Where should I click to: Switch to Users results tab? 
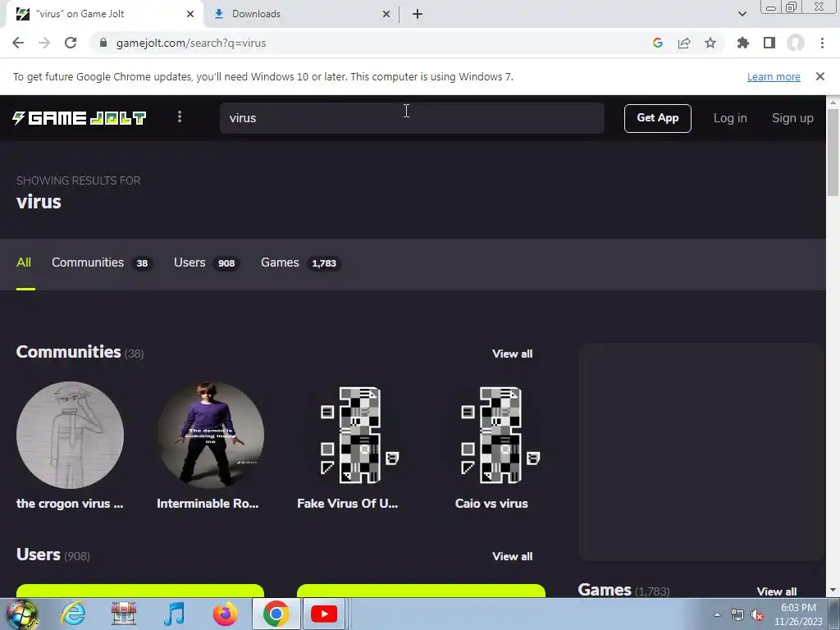pos(206,262)
